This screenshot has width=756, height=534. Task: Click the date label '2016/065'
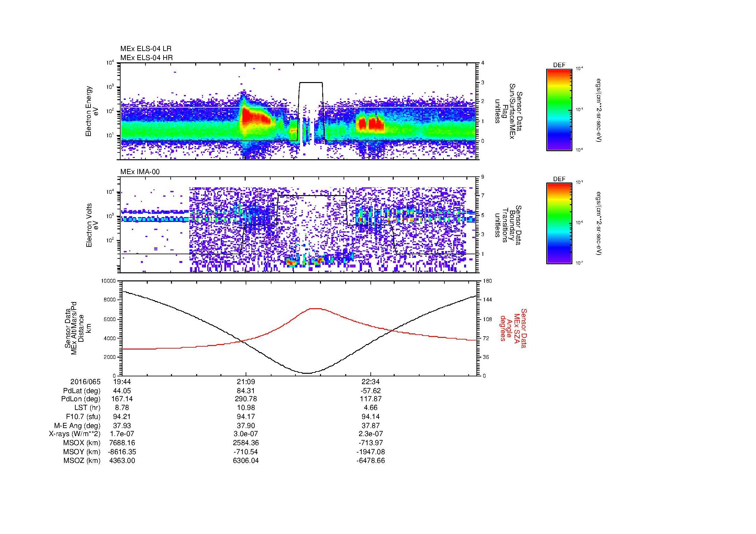pos(85,382)
